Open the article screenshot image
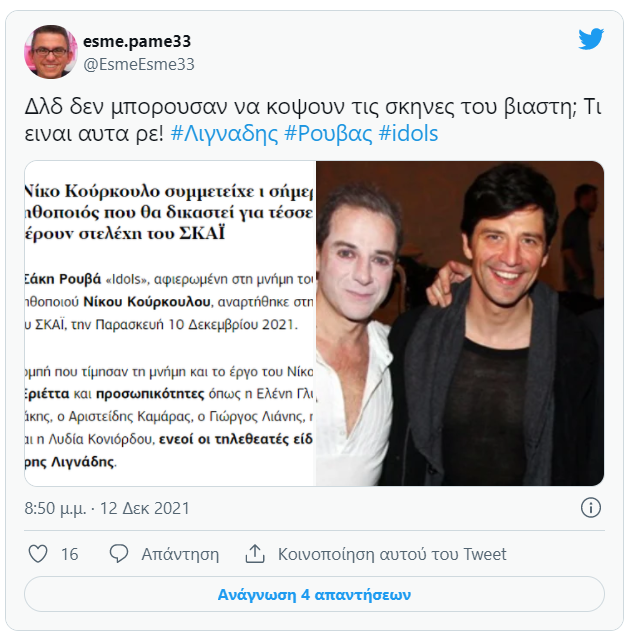Image resolution: width=638 pixels, height=635 pixels. (x=170, y=323)
